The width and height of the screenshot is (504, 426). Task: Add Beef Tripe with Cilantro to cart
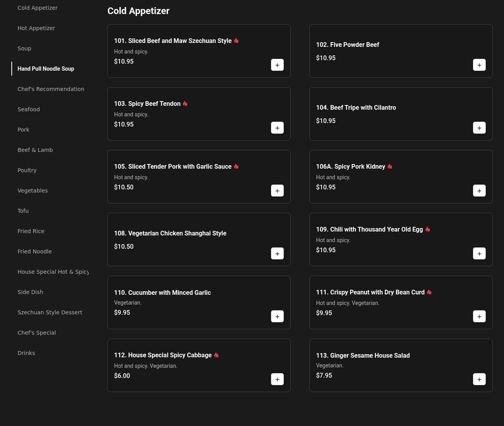(x=479, y=128)
